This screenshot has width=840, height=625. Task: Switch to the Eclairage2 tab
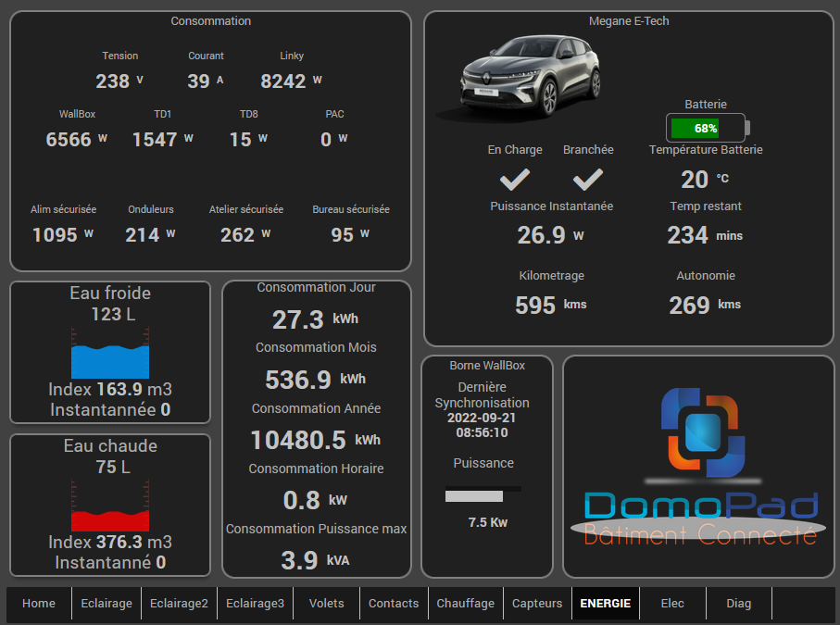coord(179,603)
